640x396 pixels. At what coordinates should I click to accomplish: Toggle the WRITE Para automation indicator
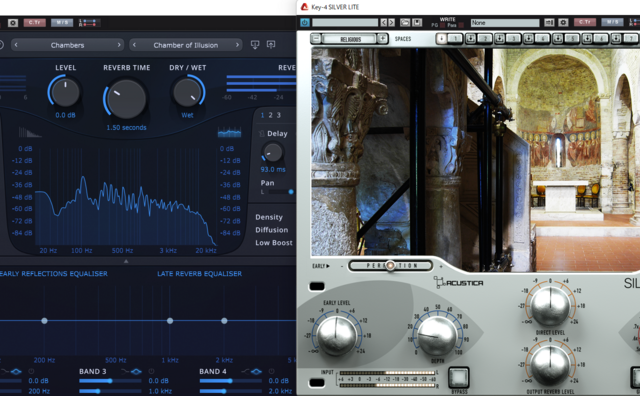coord(461,25)
